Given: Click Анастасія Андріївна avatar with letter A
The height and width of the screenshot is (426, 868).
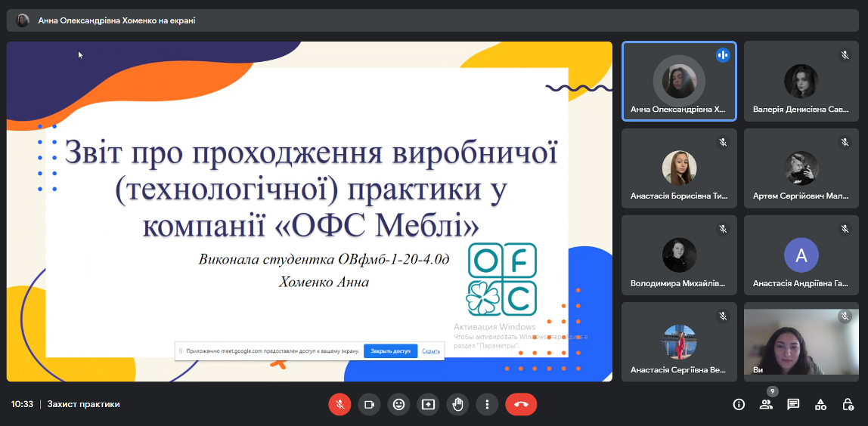Looking at the screenshot, I should pos(801,255).
